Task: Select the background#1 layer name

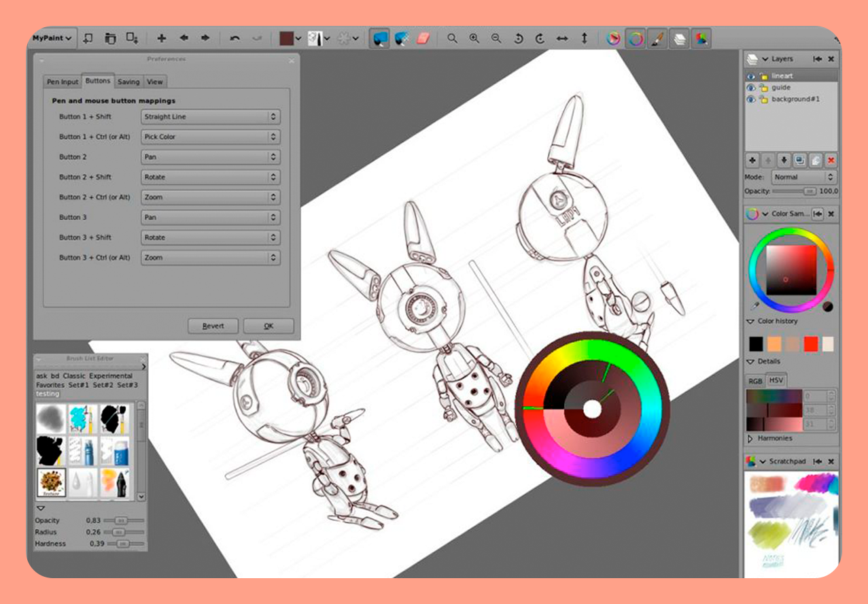Action: (795, 99)
